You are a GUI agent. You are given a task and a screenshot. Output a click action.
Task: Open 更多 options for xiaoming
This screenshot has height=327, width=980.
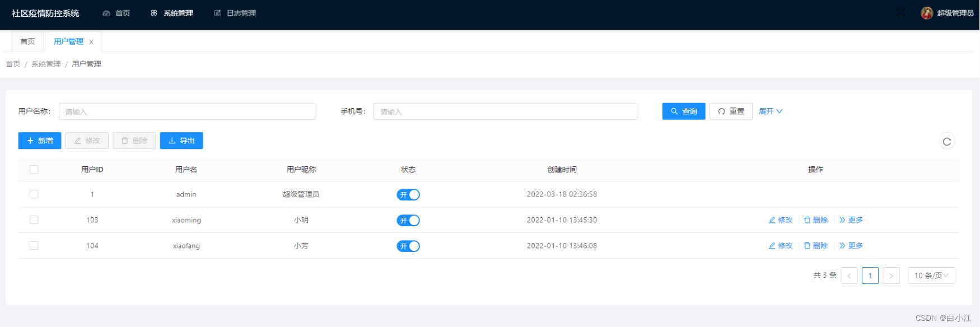851,220
